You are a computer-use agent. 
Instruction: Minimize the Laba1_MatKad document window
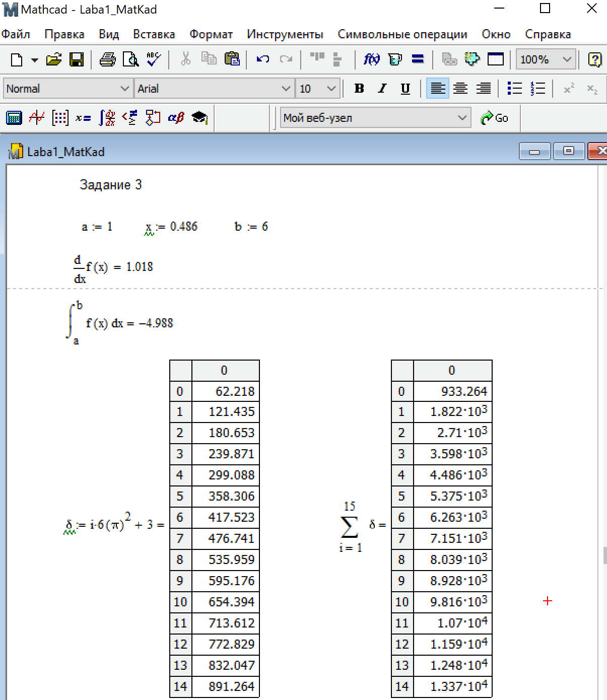coord(534,151)
